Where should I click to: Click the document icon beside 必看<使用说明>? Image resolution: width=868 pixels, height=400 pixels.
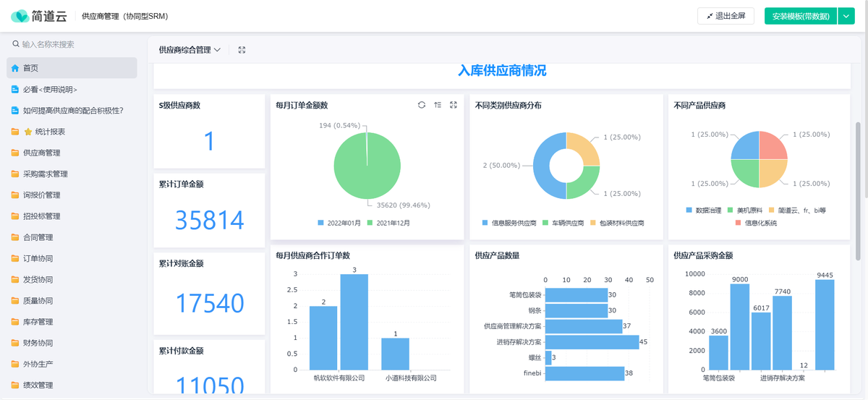point(15,90)
